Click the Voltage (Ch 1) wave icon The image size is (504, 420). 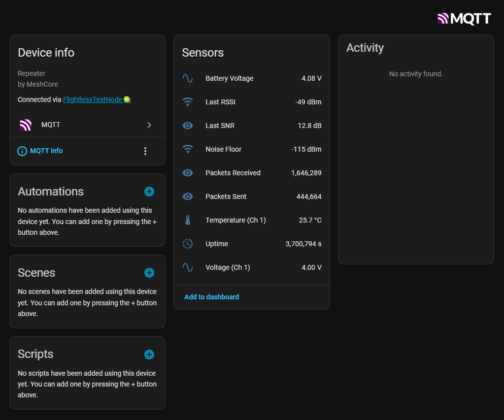pyautogui.click(x=188, y=267)
